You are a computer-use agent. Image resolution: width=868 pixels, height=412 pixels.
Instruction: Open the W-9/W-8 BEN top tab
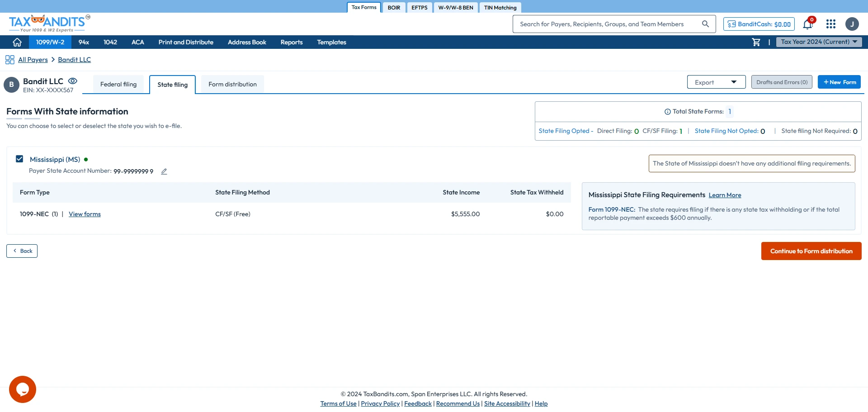(x=456, y=8)
